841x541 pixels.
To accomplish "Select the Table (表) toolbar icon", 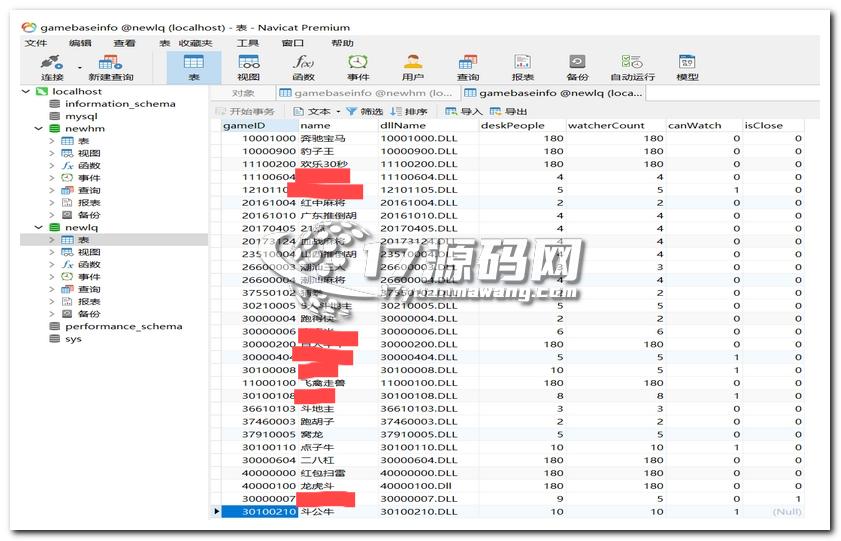I will (x=194, y=67).
